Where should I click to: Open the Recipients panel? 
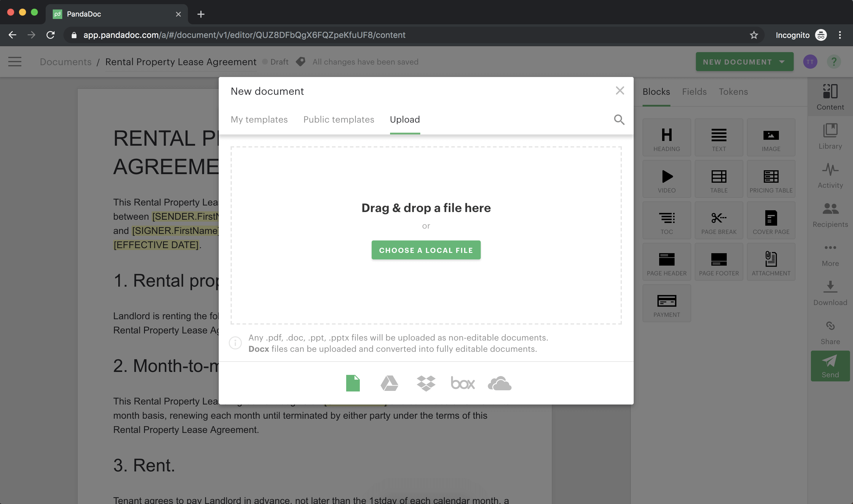pos(830,214)
